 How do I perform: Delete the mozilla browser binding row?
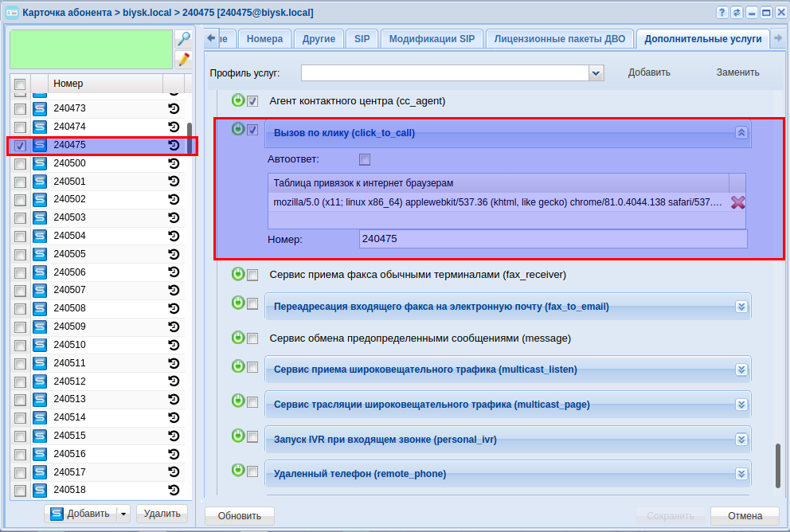click(738, 202)
